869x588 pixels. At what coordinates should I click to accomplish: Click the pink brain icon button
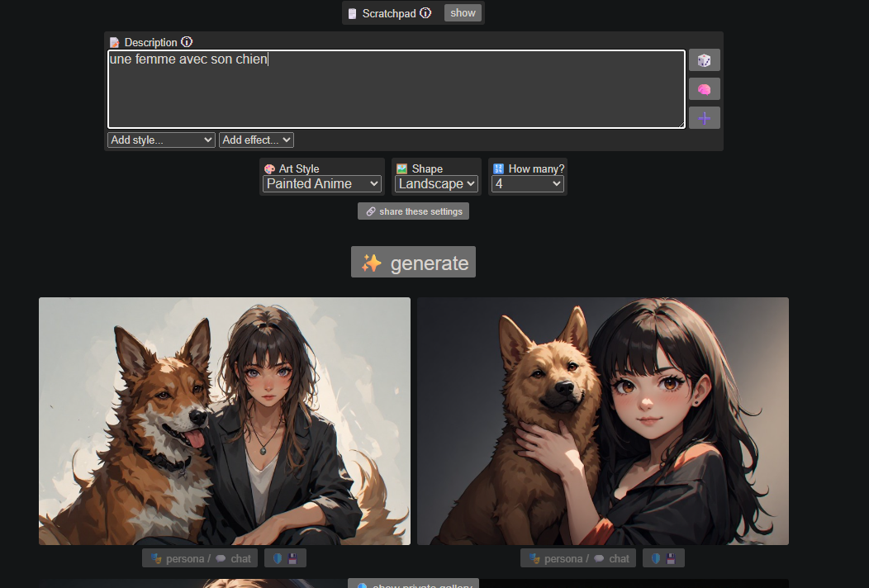[705, 89]
